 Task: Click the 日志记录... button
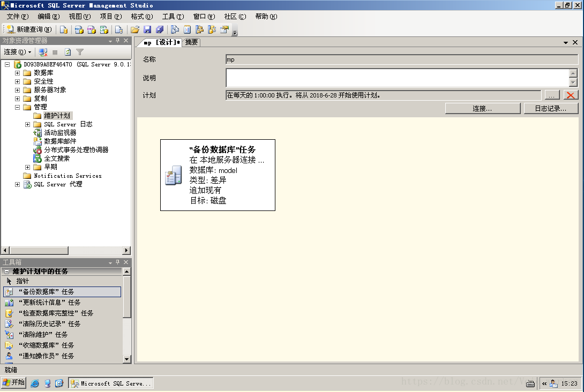pyautogui.click(x=550, y=108)
